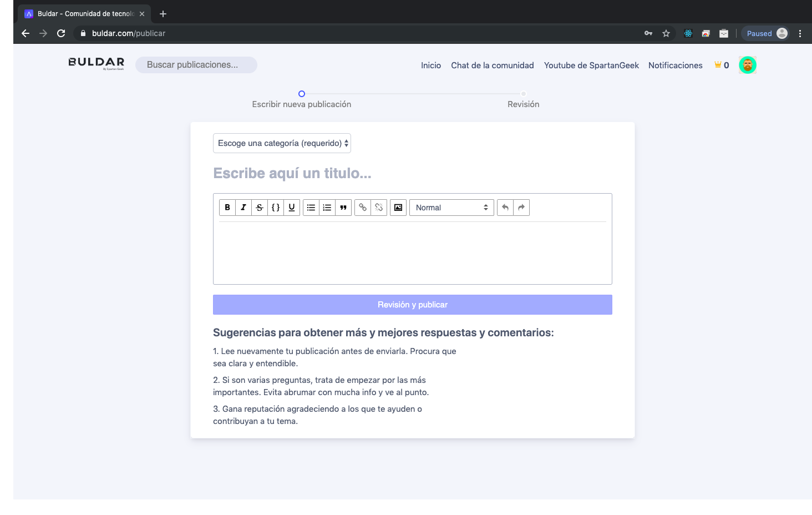This screenshot has width=812, height=515.
Task: Open the category selector dropdown
Action: coord(282,143)
